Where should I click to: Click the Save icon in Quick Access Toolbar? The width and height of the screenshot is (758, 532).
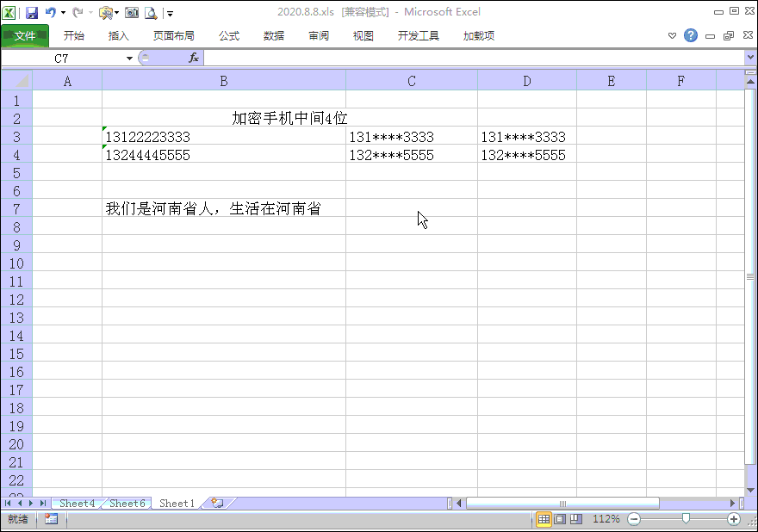31,13
